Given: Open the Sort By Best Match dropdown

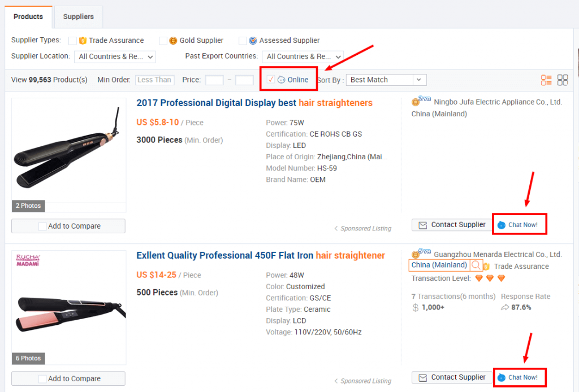Looking at the screenshot, I should click(x=386, y=80).
